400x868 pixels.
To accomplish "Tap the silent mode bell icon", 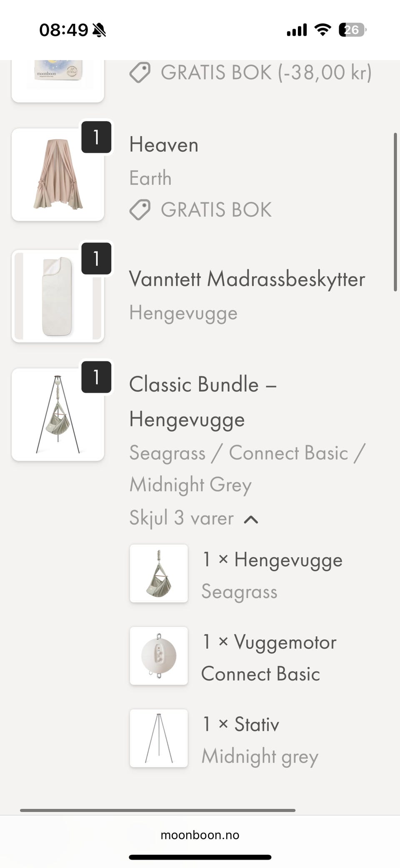I will [99, 30].
